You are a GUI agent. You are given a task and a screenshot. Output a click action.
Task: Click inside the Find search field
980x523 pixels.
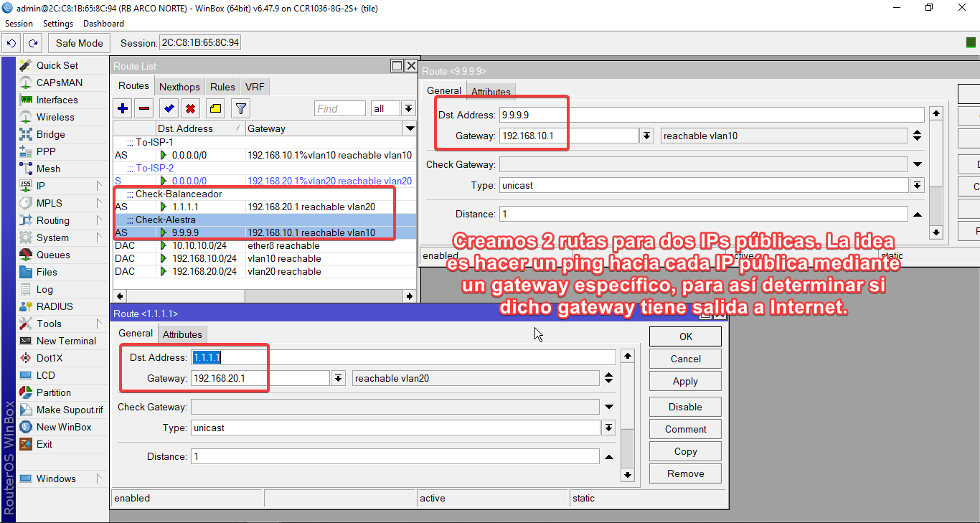point(339,108)
